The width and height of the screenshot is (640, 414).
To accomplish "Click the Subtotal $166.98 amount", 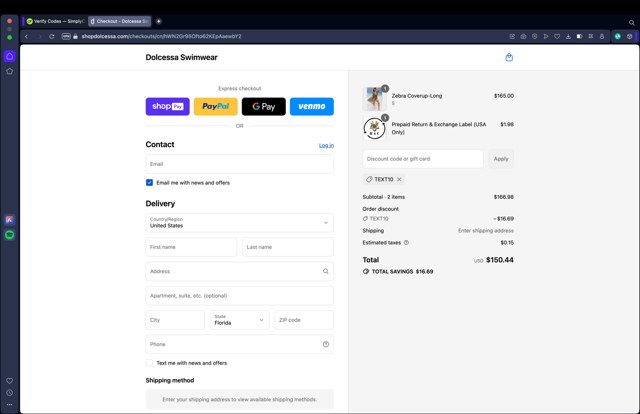I will pos(504,197).
